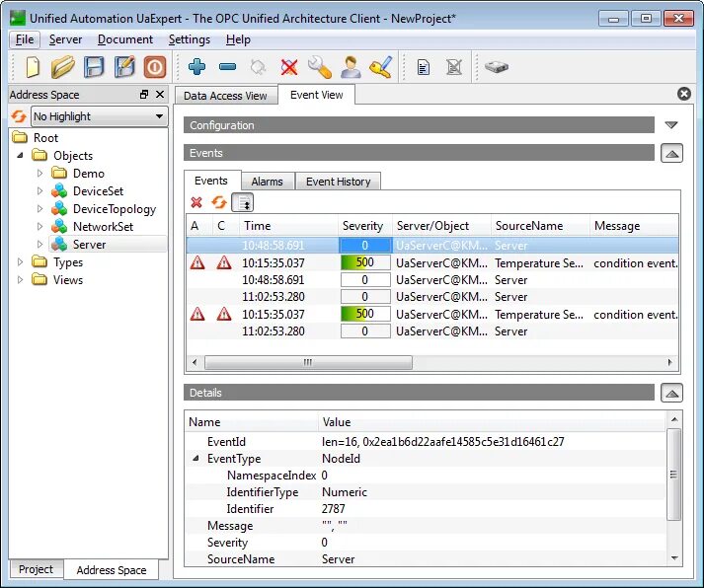This screenshot has height=588, width=704.
Task: Click the red X Disconnect Server icon
Action: click(x=288, y=67)
